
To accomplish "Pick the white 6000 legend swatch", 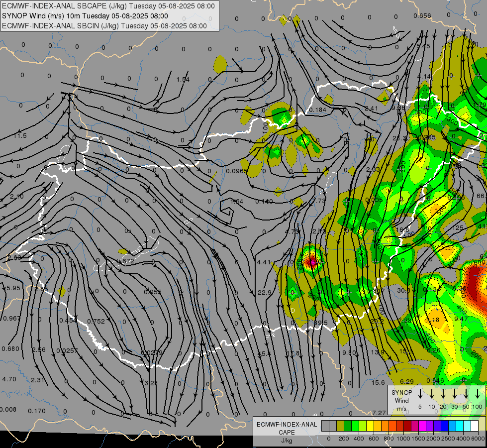I will (474, 426).
